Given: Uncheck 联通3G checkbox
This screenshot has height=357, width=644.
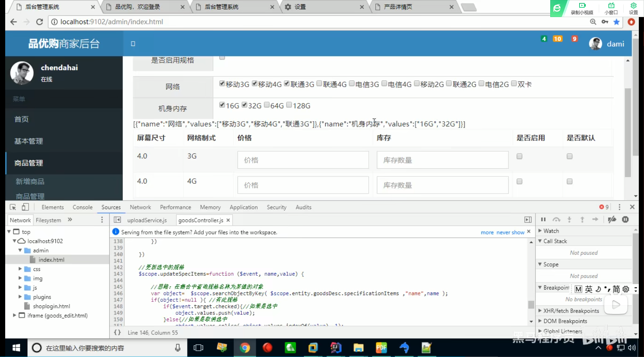Looking at the screenshot, I should (x=287, y=83).
